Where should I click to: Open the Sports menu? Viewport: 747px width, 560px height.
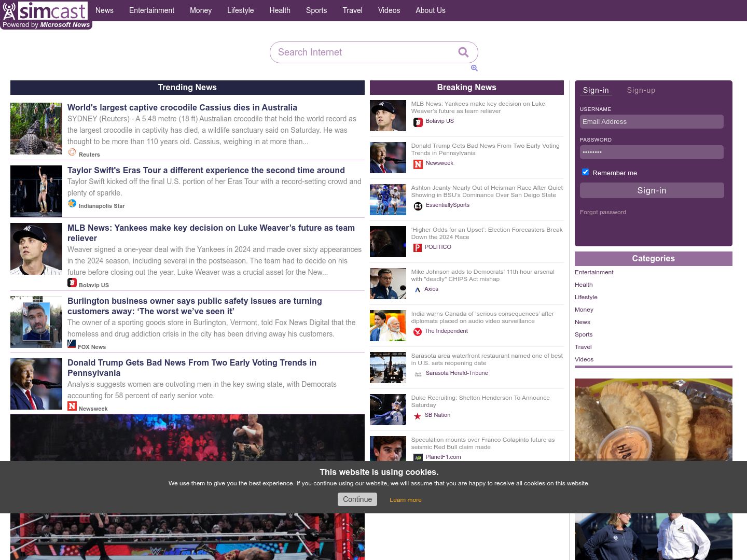tap(316, 10)
